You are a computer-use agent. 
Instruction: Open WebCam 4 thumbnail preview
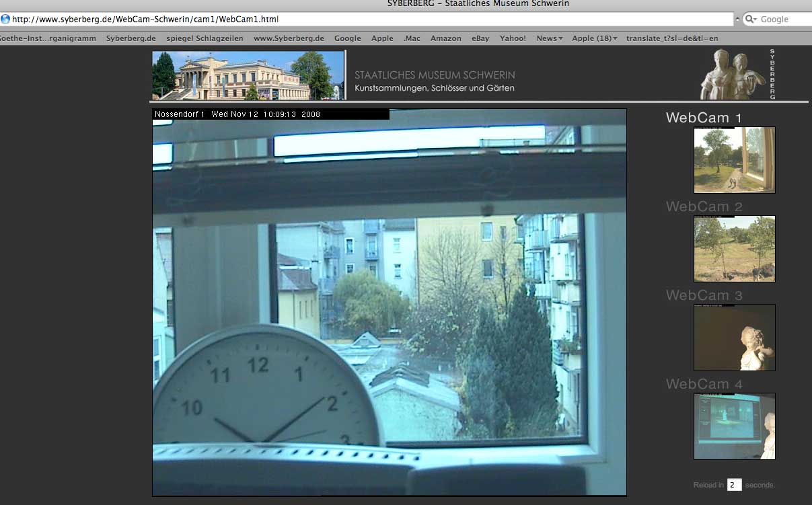734,426
